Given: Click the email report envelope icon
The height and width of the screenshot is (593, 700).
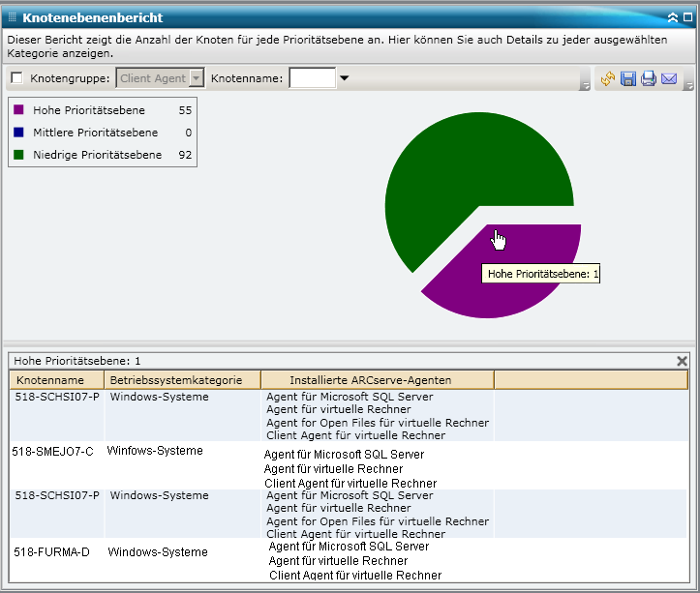Looking at the screenshot, I should pyautogui.click(x=669, y=79).
